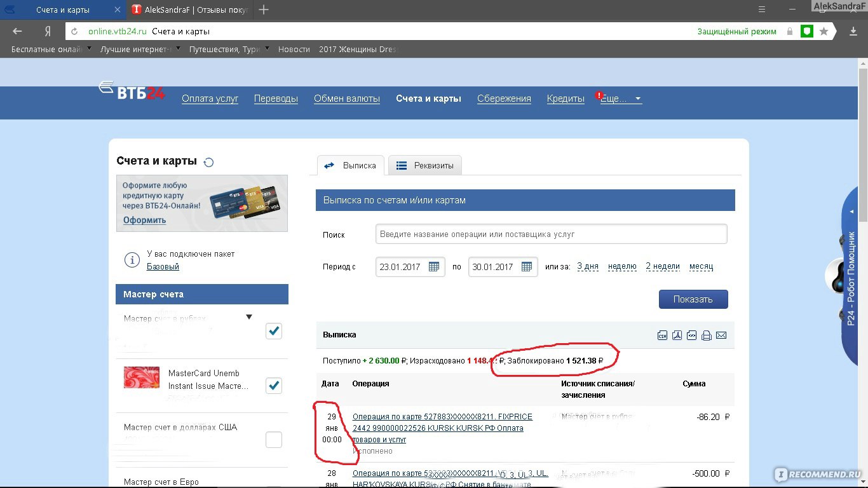Switch to AlekSandraF reviews browser tab

pos(191,10)
